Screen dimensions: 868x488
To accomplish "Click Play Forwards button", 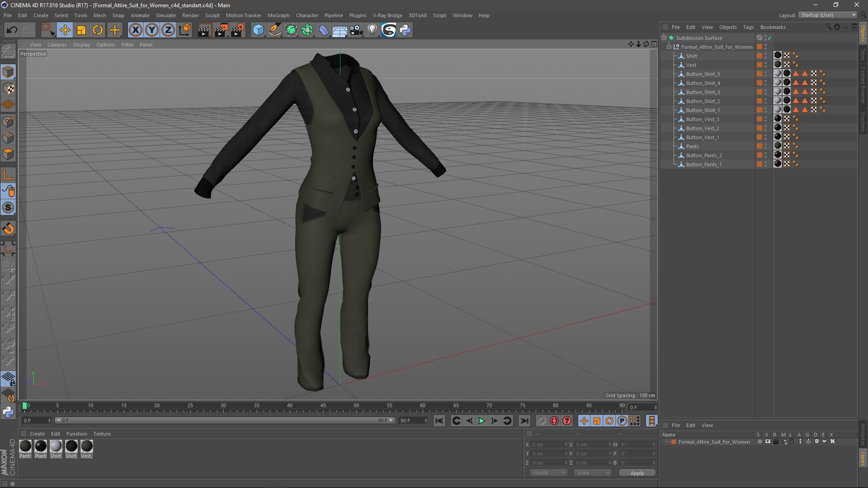I will [x=481, y=421].
